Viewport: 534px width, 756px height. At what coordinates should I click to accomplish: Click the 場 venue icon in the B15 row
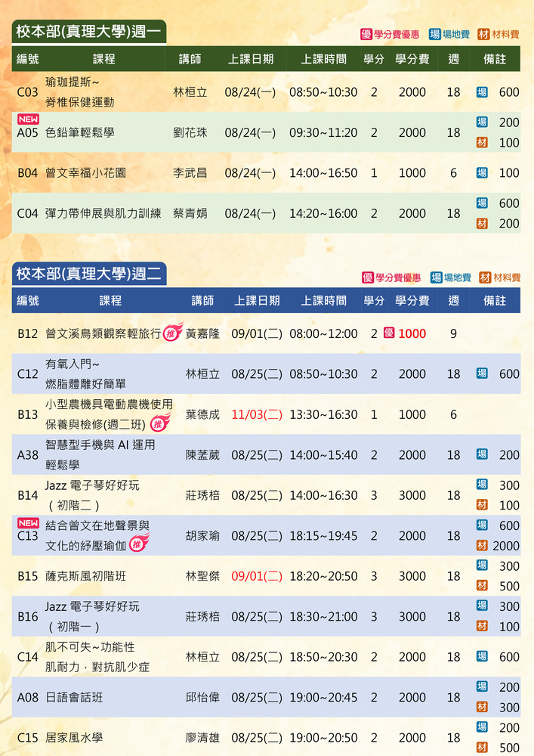[482, 565]
